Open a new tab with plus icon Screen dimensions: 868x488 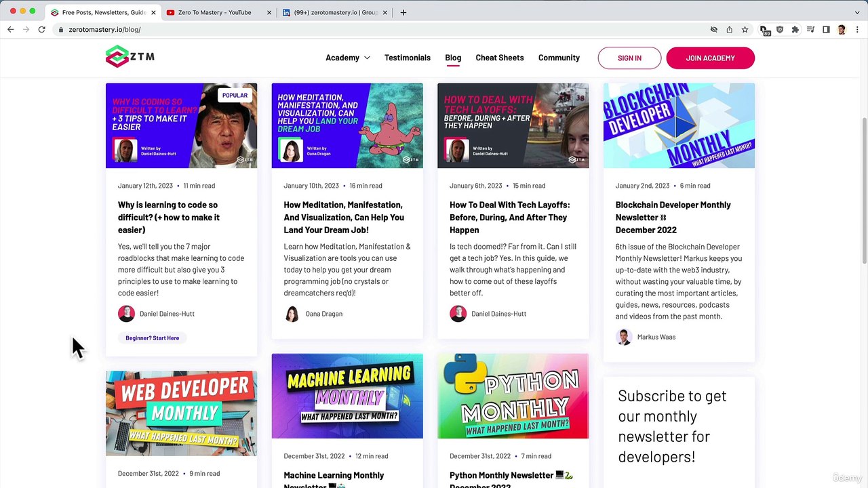pos(403,12)
